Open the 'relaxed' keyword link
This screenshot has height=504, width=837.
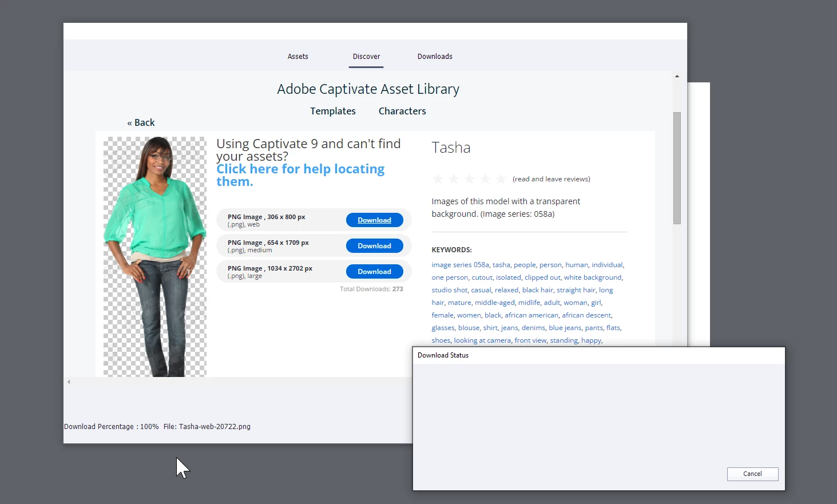click(506, 290)
